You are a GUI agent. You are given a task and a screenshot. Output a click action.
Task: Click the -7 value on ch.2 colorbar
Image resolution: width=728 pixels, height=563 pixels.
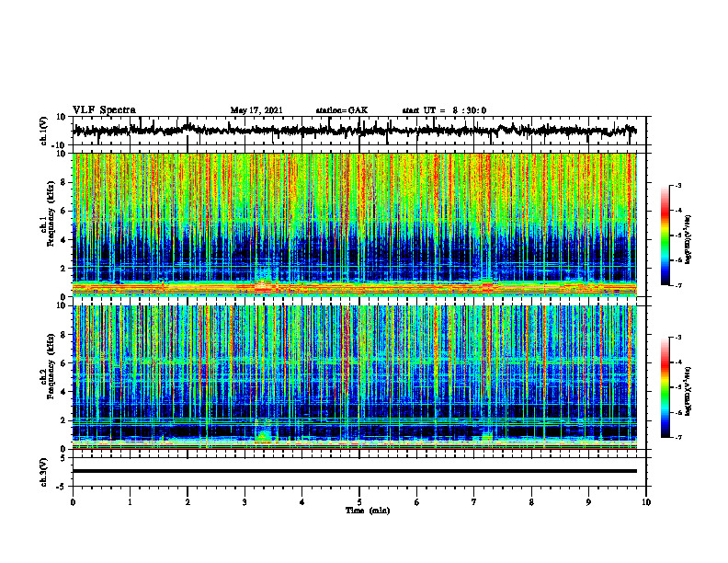pyautogui.click(x=677, y=437)
